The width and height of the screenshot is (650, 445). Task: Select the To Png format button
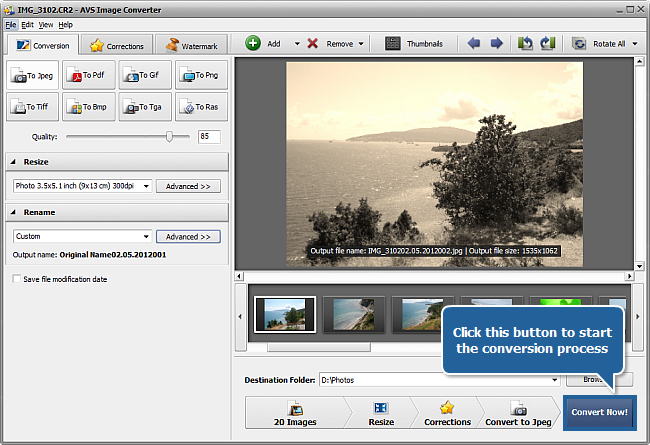[x=201, y=75]
